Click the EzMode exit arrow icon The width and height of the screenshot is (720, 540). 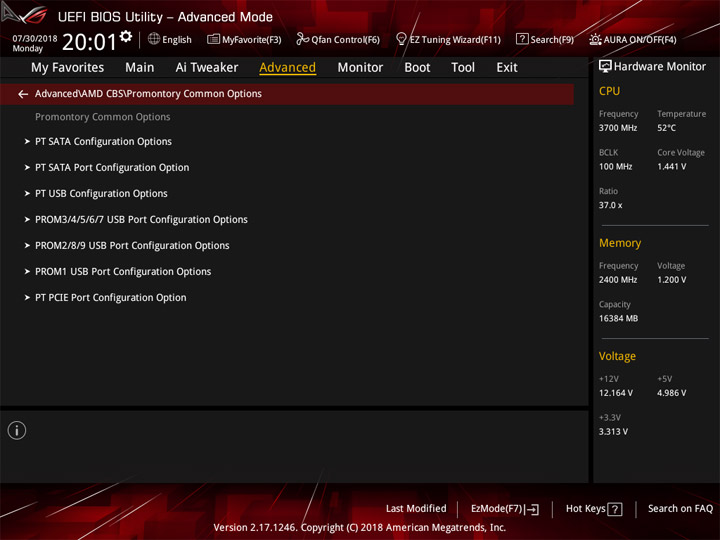click(532, 509)
